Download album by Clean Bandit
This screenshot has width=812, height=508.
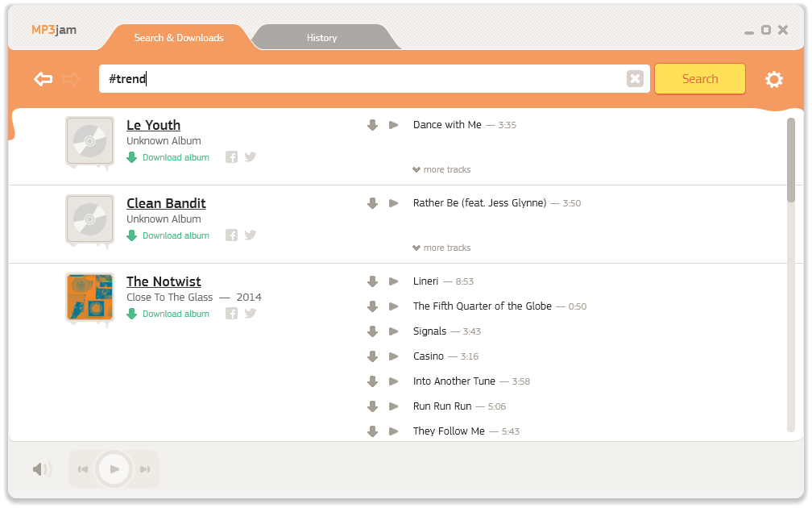168,235
